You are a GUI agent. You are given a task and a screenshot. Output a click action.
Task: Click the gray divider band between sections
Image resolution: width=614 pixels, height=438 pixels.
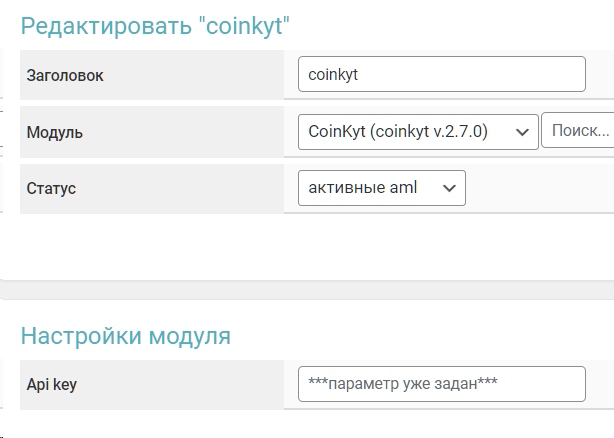pyautogui.click(x=309, y=290)
